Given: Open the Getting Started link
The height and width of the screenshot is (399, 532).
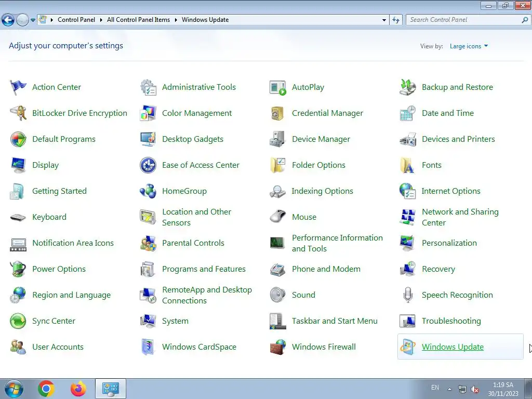Looking at the screenshot, I should click(x=59, y=191).
